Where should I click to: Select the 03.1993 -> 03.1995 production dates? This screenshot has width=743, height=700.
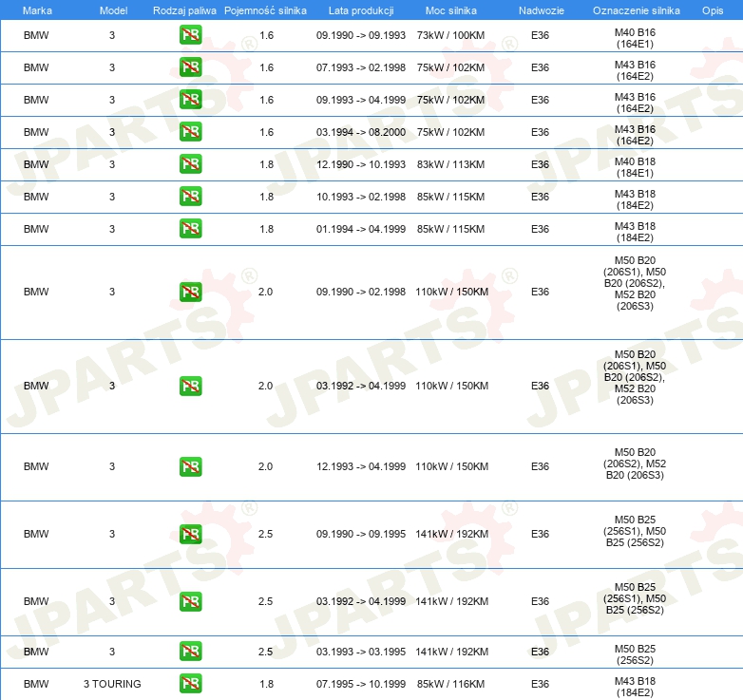coord(361,652)
